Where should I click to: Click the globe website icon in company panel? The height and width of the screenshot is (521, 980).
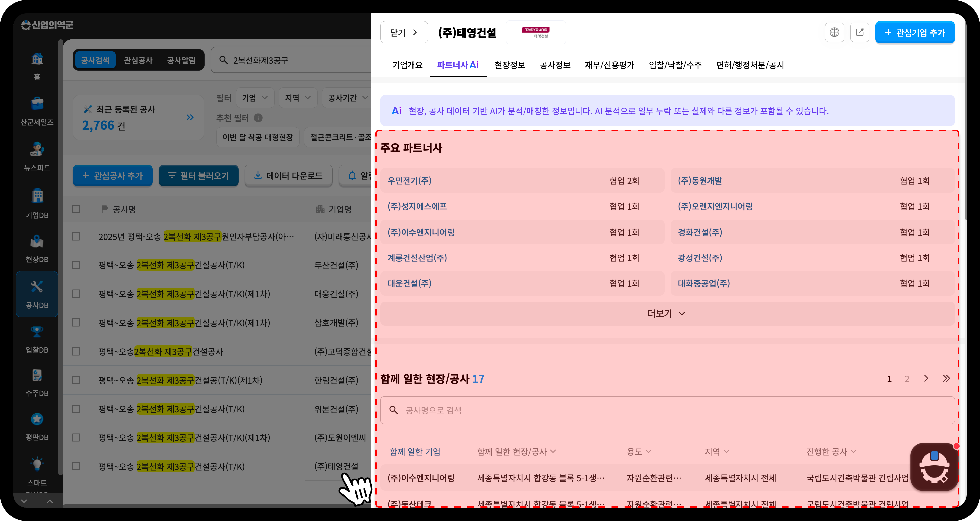(x=834, y=32)
